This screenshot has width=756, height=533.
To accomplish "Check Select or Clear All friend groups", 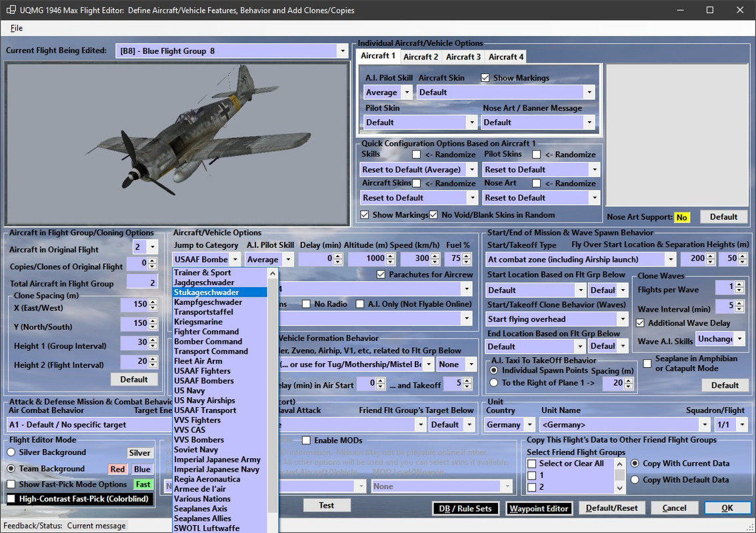I will [x=532, y=464].
